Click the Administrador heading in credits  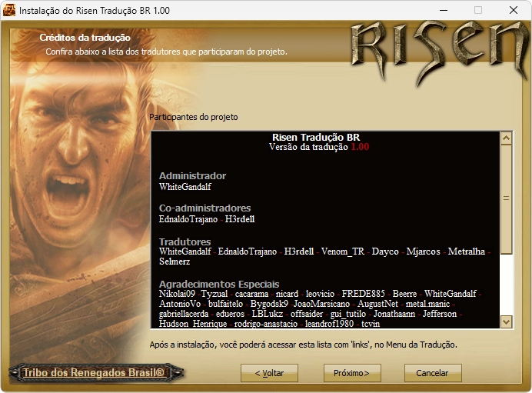(x=192, y=176)
